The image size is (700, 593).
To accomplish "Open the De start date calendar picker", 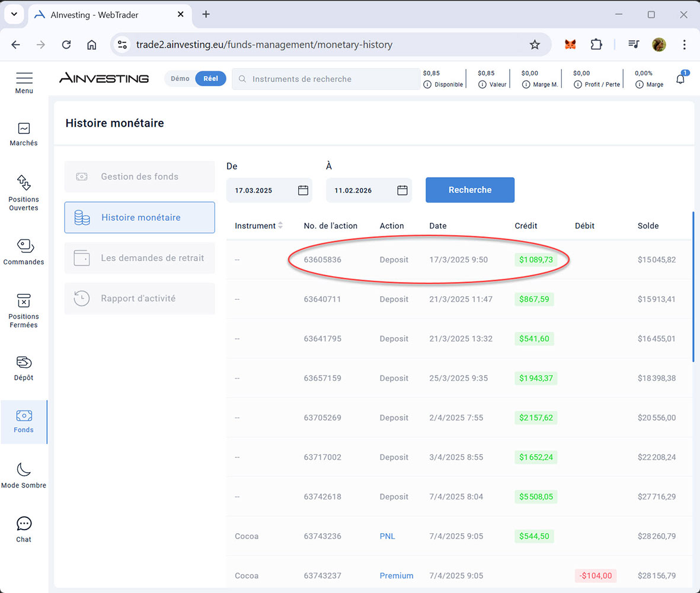I will (303, 190).
